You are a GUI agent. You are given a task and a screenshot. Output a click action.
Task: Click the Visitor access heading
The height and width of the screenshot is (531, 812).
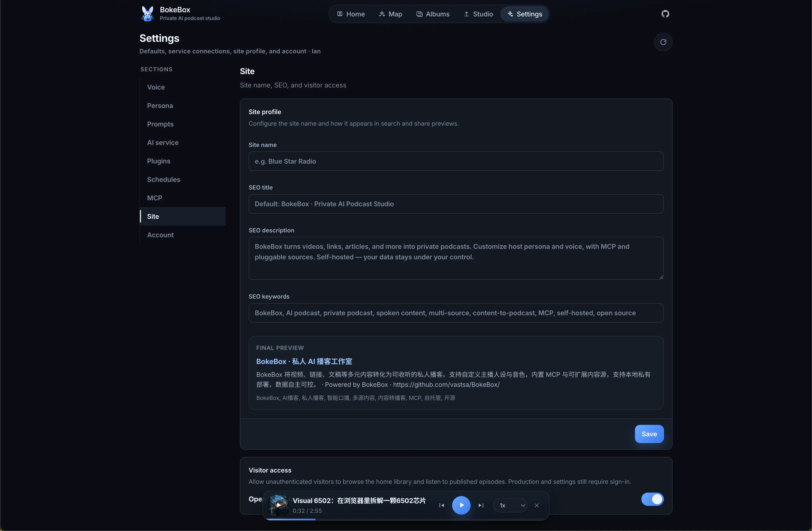270,470
